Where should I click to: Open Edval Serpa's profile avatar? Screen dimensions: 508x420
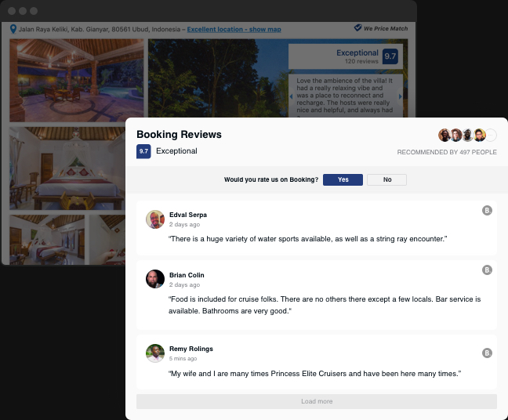(x=155, y=219)
